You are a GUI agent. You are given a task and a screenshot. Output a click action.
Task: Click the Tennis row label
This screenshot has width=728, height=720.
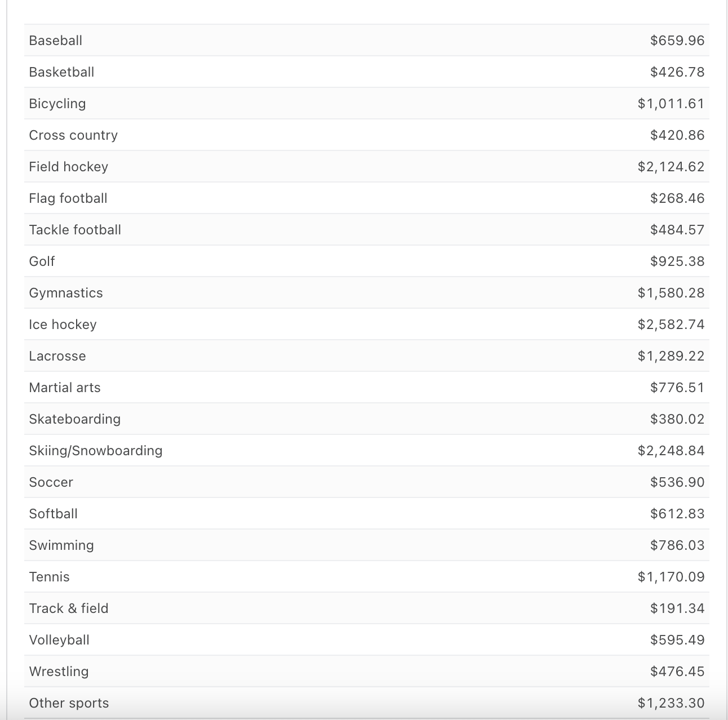[x=49, y=577]
